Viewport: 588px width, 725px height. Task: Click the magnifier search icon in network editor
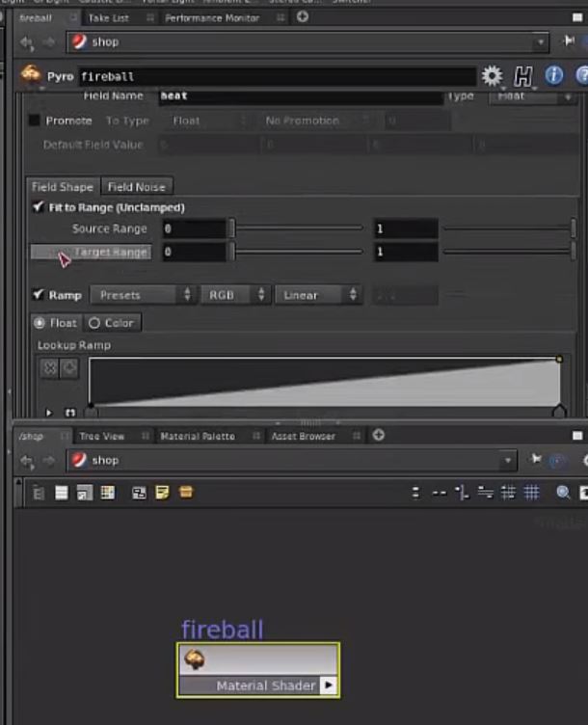coord(563,493)
